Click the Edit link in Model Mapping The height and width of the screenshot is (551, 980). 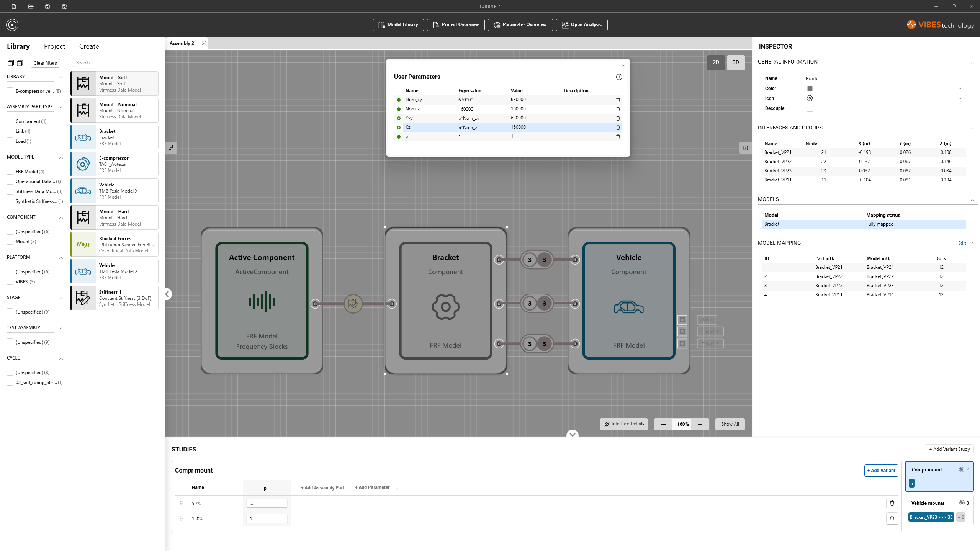[x=962, y=243]
